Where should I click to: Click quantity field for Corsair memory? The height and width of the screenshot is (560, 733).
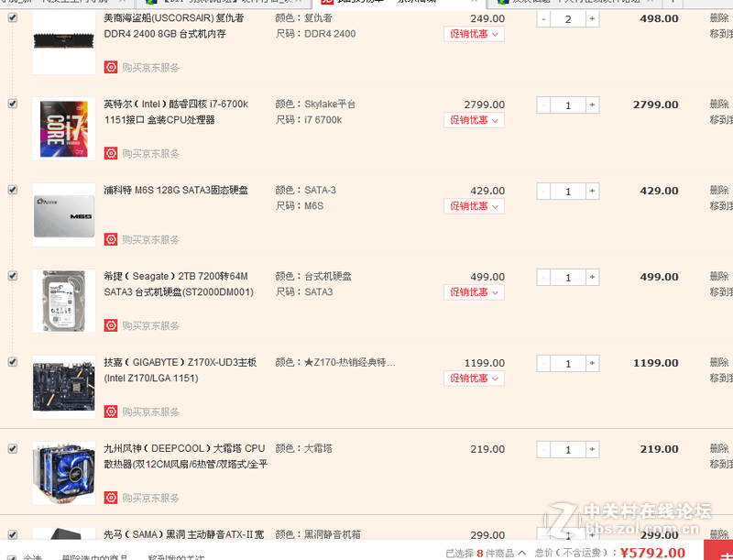[x=568, y=19]
